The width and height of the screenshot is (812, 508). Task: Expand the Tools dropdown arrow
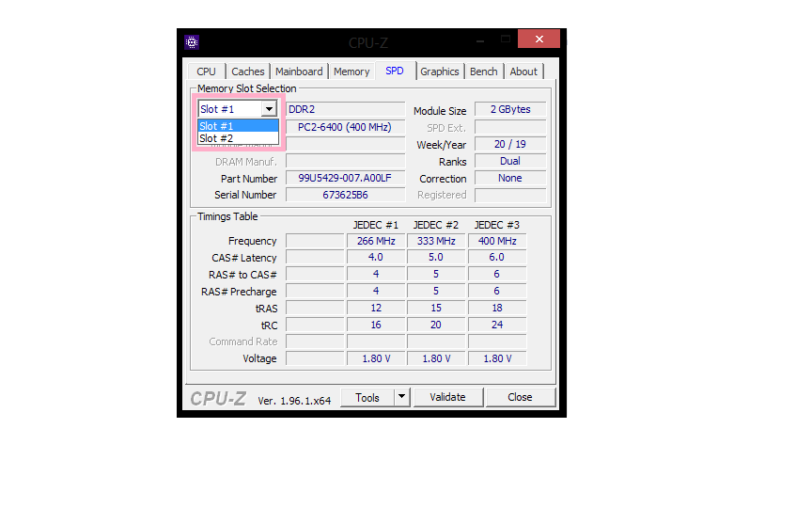[402, 398]
